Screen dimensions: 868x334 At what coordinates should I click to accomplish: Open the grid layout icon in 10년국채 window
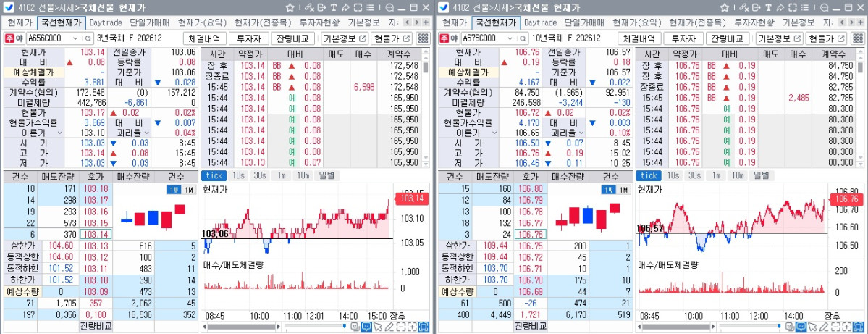[857, 38]
